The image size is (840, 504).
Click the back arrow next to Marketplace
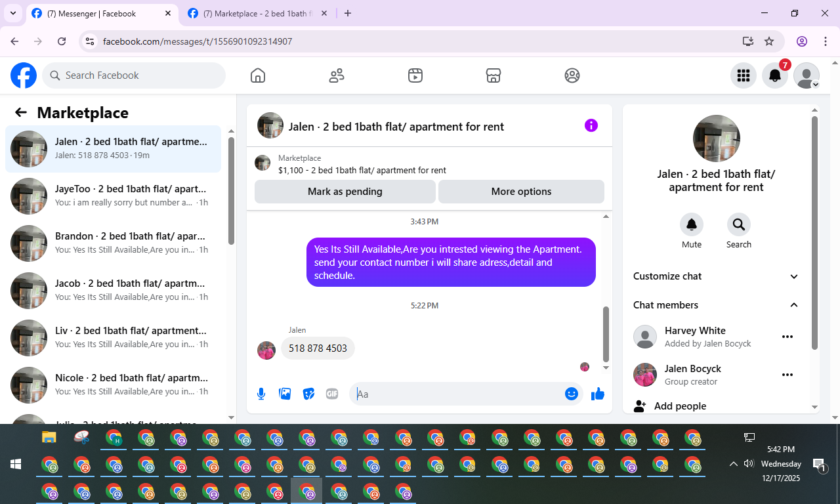point(21,112)
